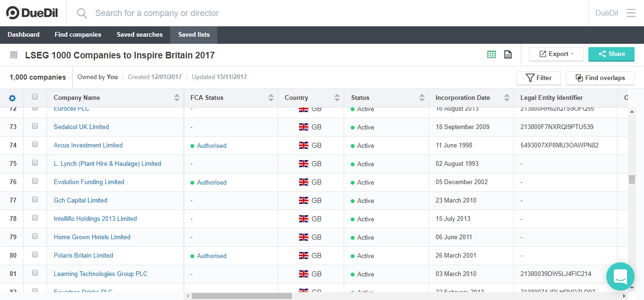Open the Dashboard tab
The width and height of the screenshot is (644, 300).
24,35
